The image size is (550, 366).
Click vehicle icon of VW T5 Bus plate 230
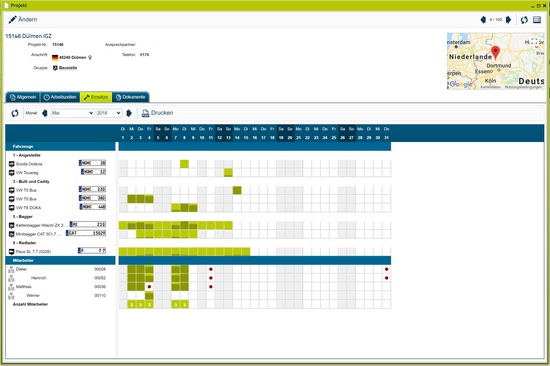click(x=12, y=190)
